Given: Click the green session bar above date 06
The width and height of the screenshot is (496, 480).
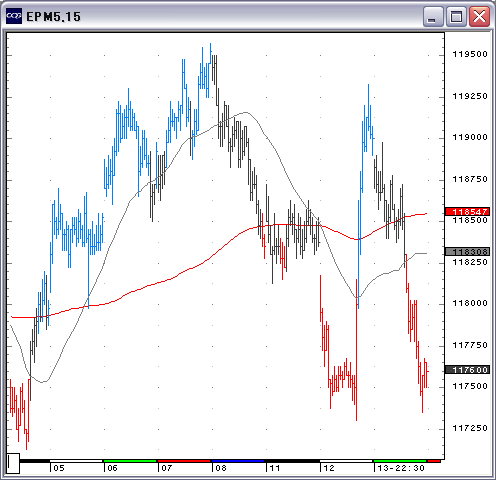Looking at the screenshot, I should (130, 461).
